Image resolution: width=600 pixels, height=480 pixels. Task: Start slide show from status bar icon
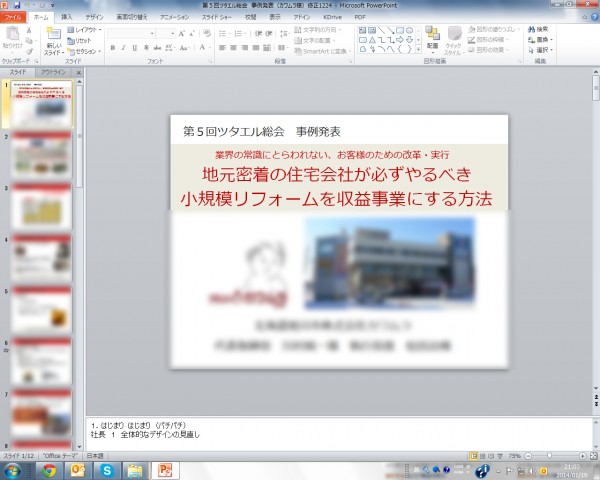coord(500,456)
